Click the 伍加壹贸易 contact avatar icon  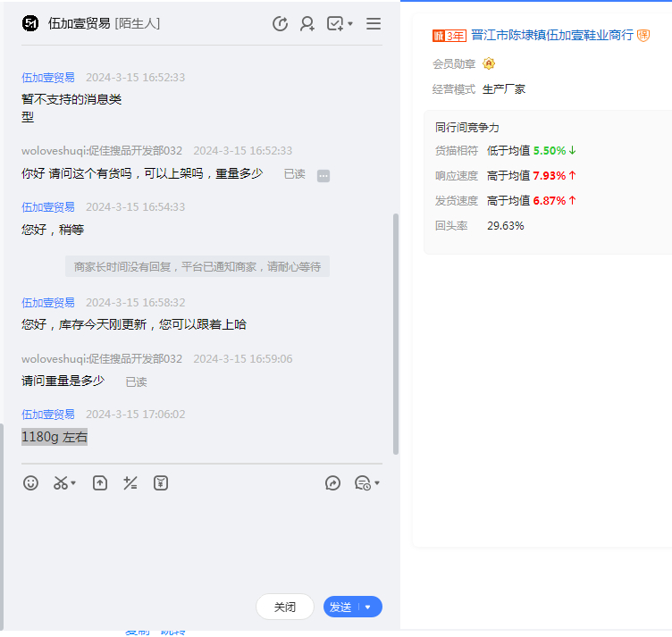30,24
